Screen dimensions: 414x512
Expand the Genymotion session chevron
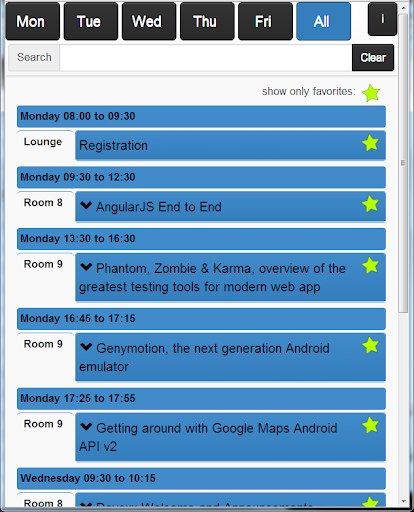click(86, 347)
